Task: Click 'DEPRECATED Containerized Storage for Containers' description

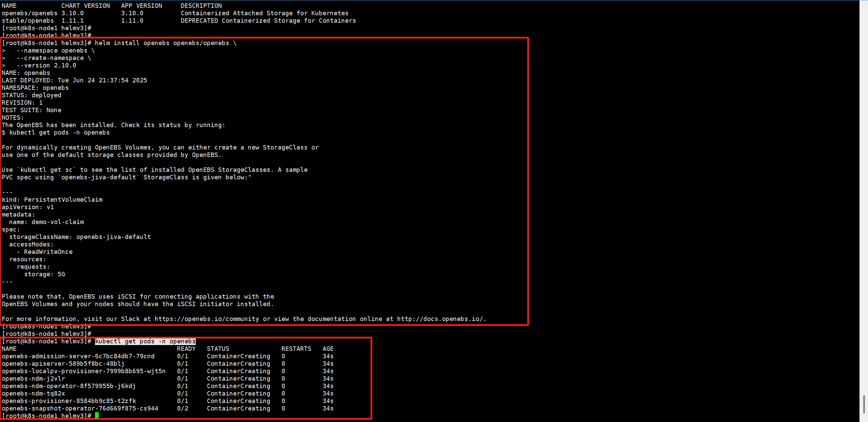Action: tap(268, 21)
